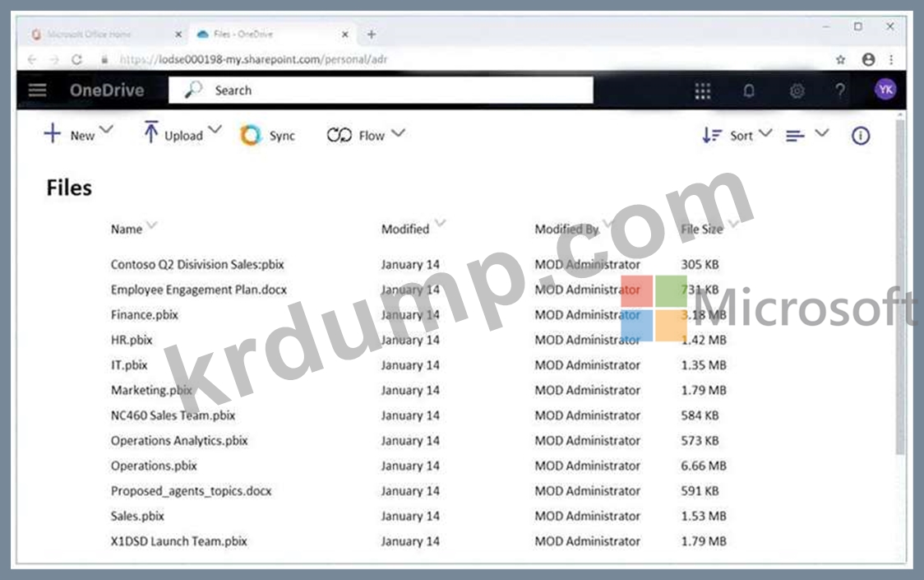Screen dimensions: 924x580
Task: Click the Sync button label
Action: click(282, 136)
